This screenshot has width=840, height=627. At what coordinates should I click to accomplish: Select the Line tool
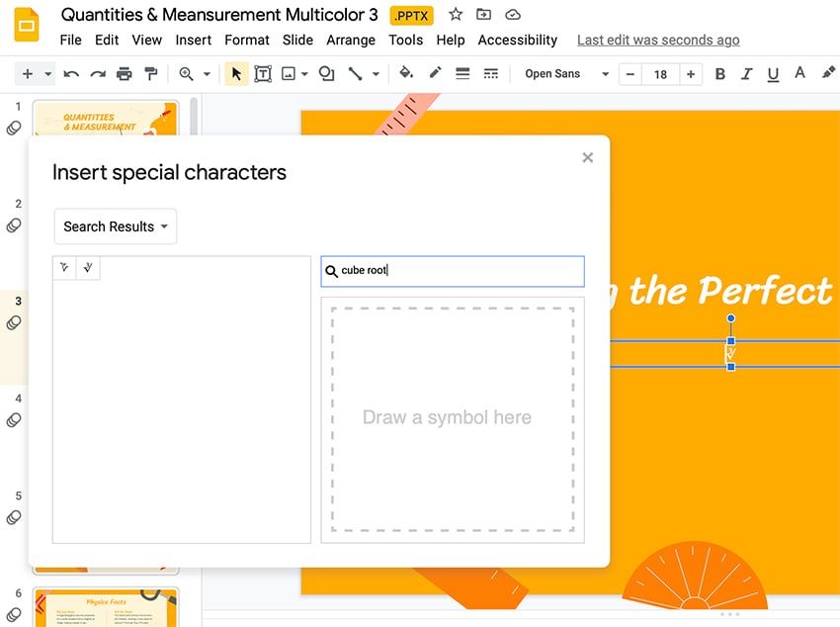click(356, 73)
